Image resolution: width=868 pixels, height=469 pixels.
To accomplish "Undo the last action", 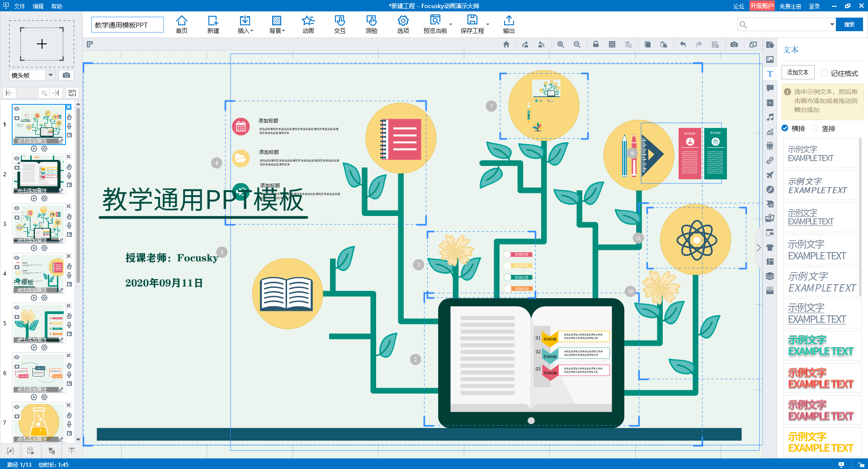I will tap(683, 44).
